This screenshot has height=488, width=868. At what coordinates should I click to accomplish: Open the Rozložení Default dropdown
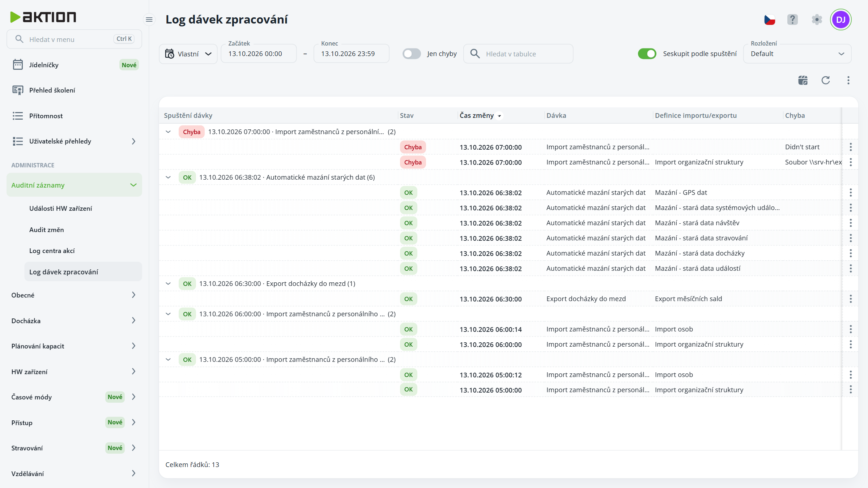[797, 54]
